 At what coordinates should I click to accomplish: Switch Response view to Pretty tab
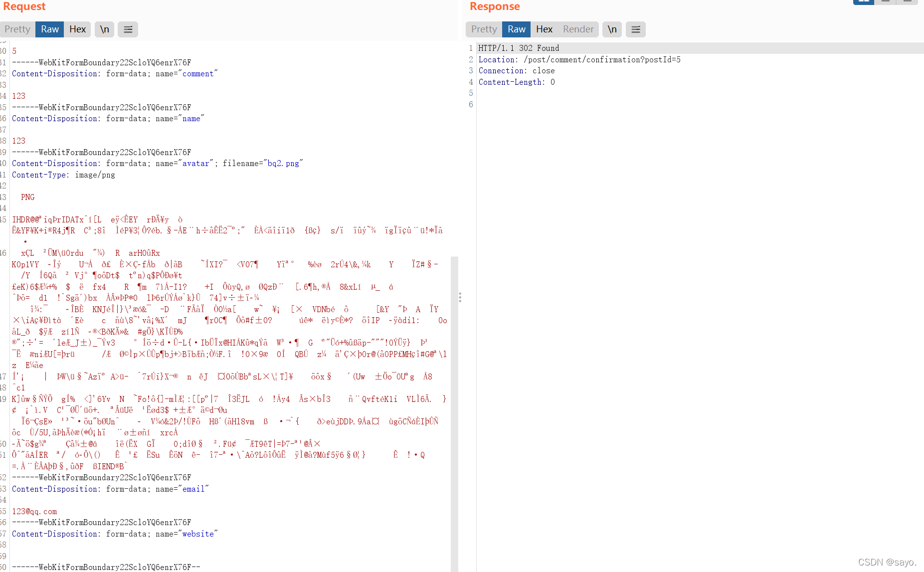coord(484,29)
